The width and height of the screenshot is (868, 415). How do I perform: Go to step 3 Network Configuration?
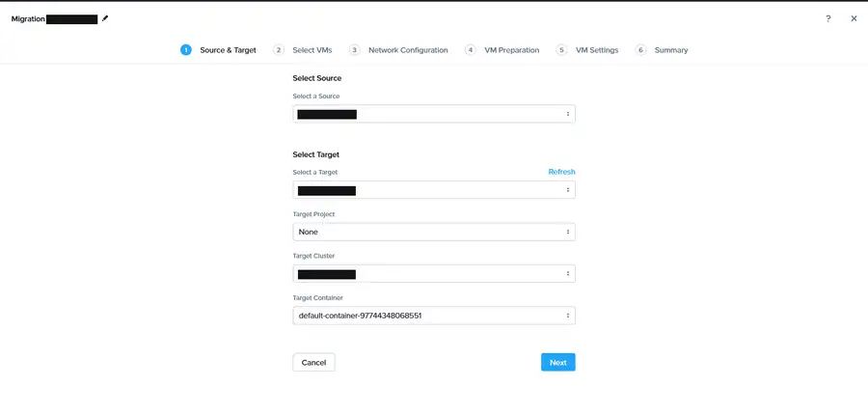point(398,50)
